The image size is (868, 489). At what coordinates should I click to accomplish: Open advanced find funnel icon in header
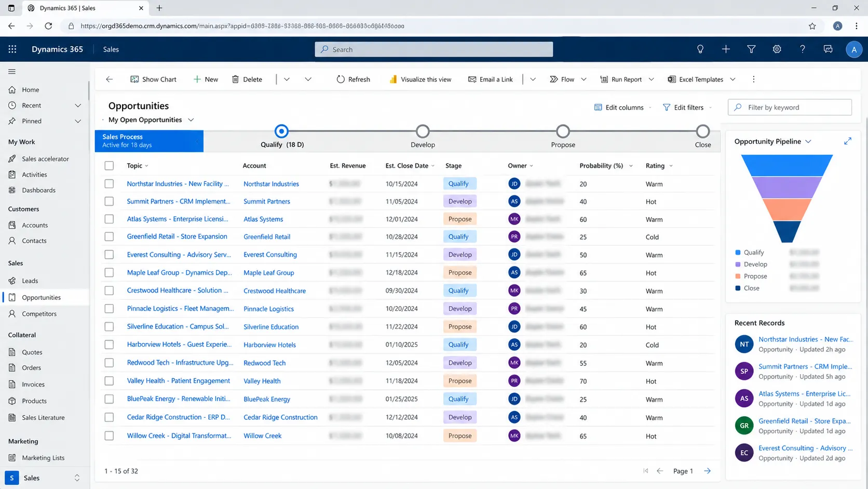(751, 49)
